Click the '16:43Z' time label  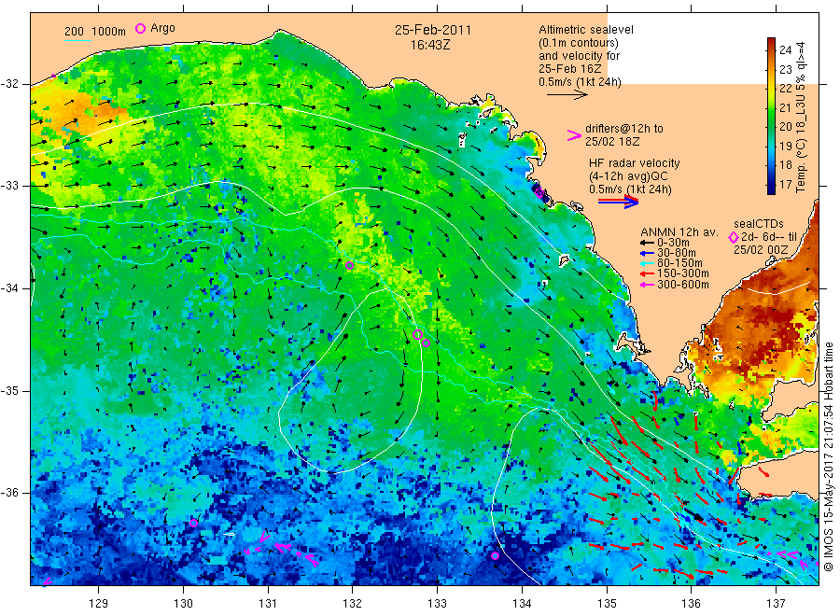(x=430, y=46)
